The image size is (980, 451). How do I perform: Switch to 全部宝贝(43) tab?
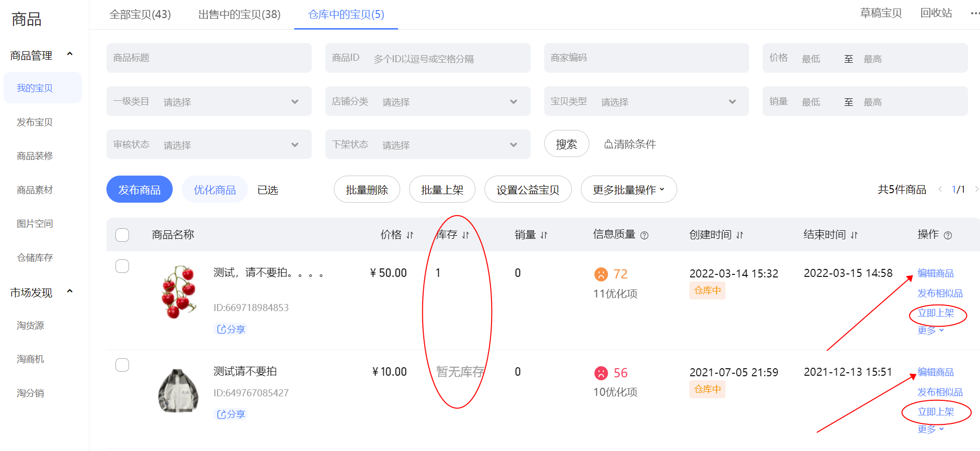coord(140,15)
